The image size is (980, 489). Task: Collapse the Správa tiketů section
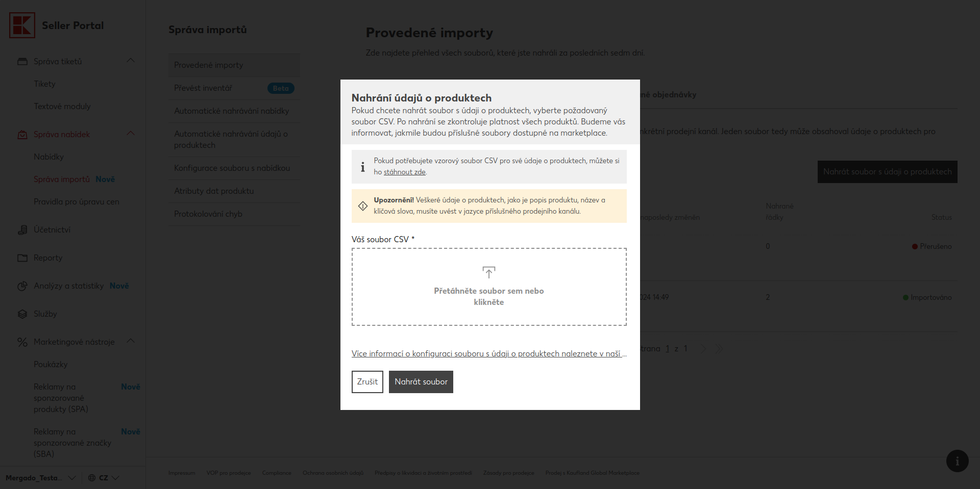coord(131,61)
